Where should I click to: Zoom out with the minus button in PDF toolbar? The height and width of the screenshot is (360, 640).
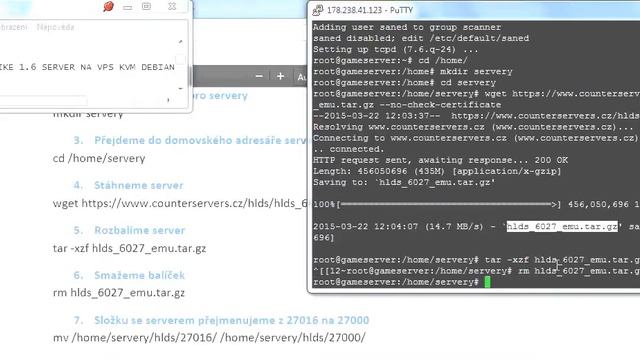(259, 76)
